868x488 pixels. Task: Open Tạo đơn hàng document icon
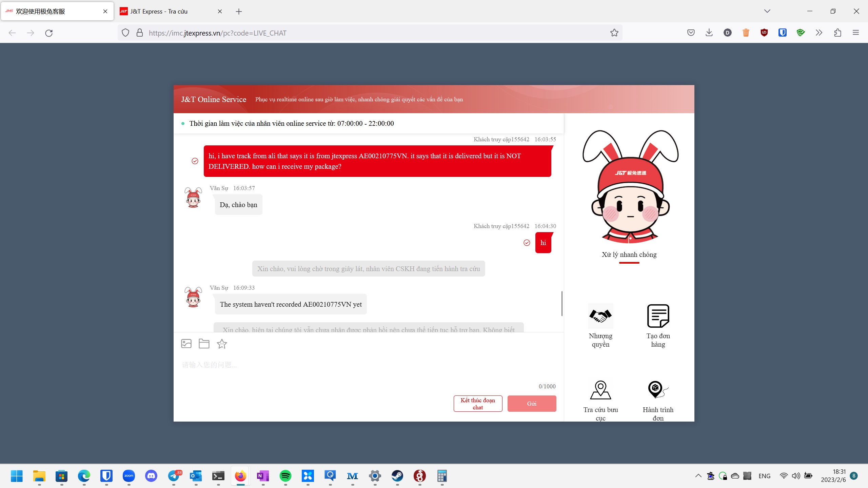coord(658,316)
